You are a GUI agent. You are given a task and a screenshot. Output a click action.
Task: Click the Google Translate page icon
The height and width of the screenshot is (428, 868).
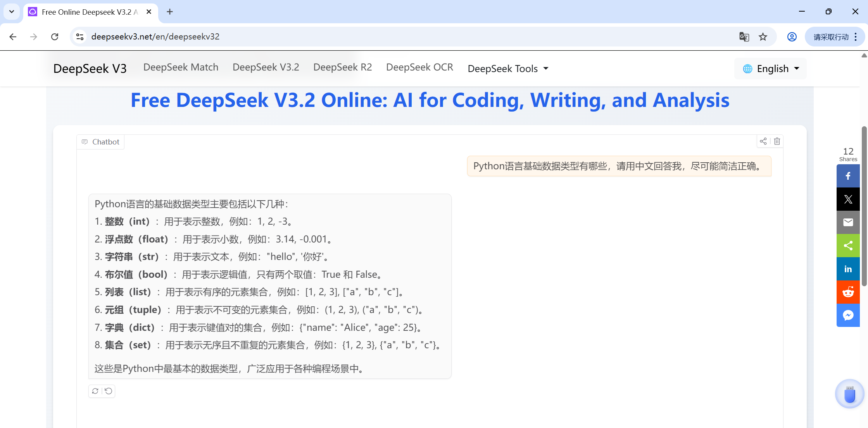(744, 37)
